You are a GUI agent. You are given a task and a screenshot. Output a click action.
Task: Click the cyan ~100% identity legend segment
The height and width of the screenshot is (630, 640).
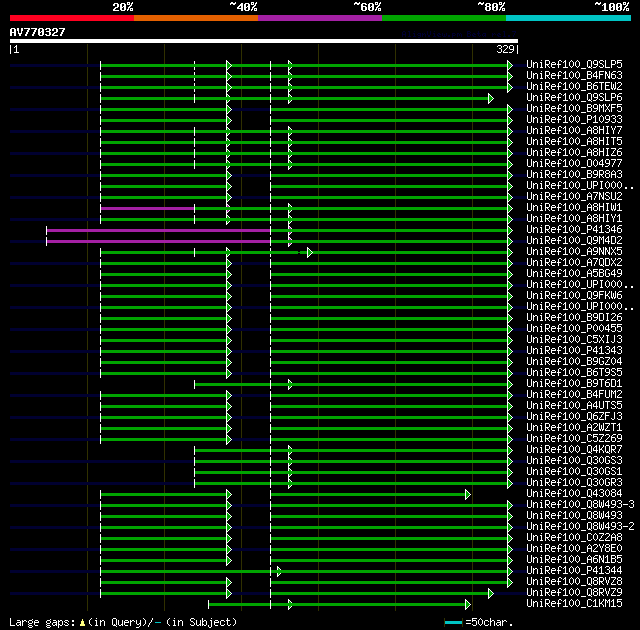569,18
